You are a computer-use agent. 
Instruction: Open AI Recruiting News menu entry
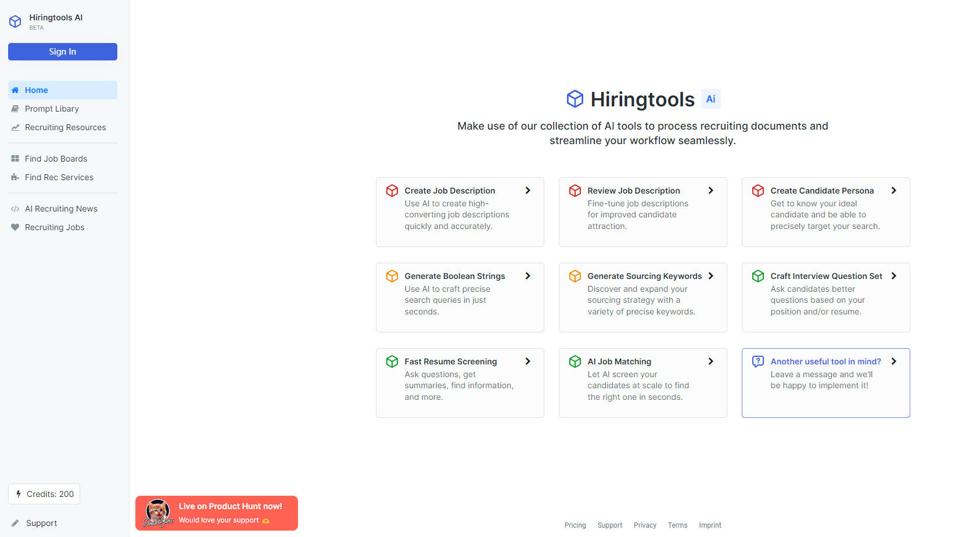click(x=63, y=209)
